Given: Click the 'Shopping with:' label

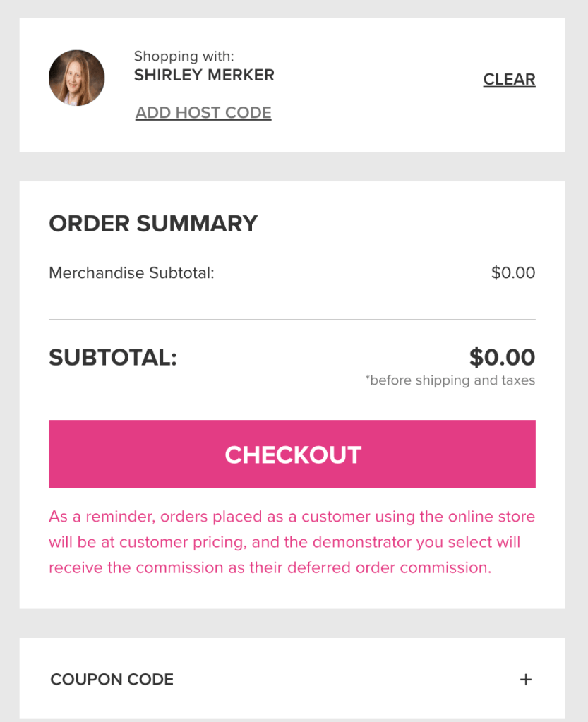Looking at the screenshot, I should coord(184,56).
